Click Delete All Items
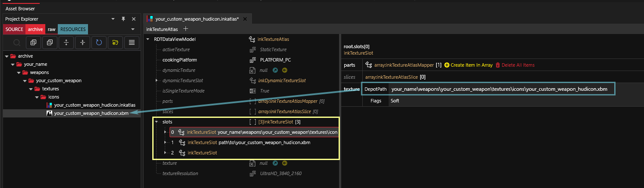Viewport: 644px width, 188px height. (x=515, y=65)
